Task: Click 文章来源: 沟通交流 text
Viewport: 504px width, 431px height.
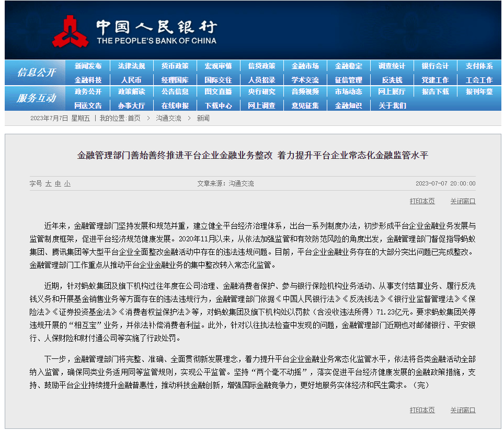Action: pyautogui.click(x=225, y=183)
